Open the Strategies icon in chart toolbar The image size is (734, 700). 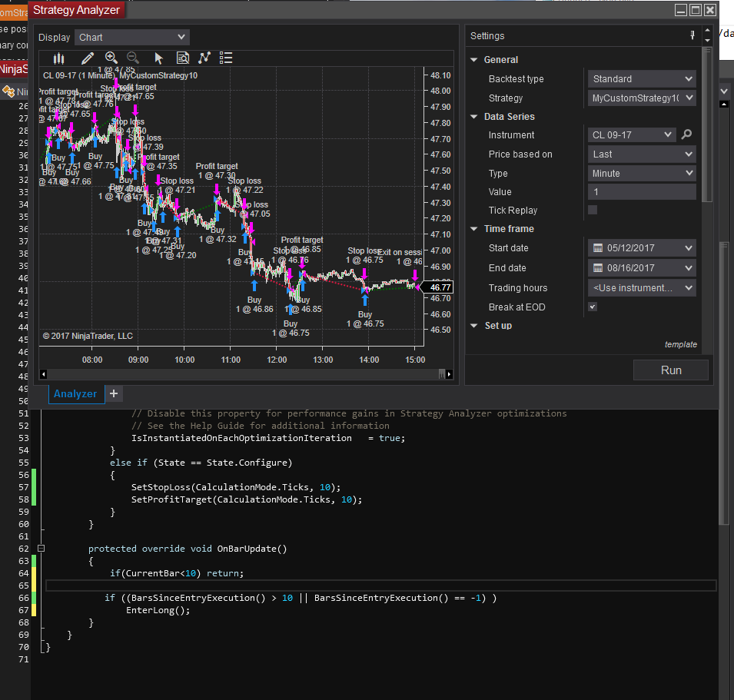204,58
